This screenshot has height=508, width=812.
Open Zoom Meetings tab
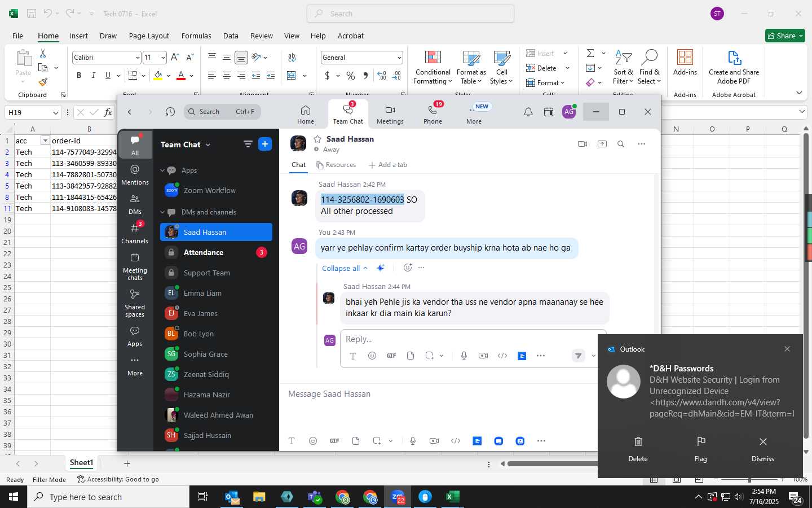point(390,115)
